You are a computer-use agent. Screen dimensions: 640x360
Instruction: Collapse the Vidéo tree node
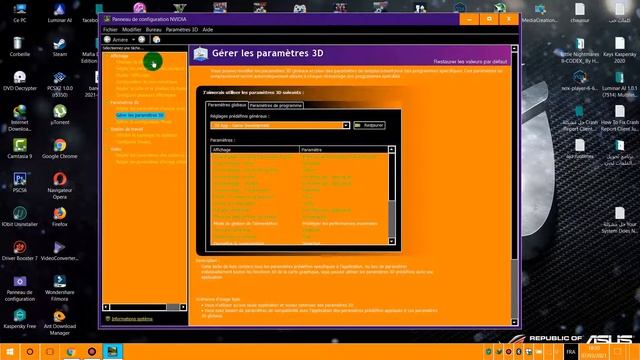(107, 149)
